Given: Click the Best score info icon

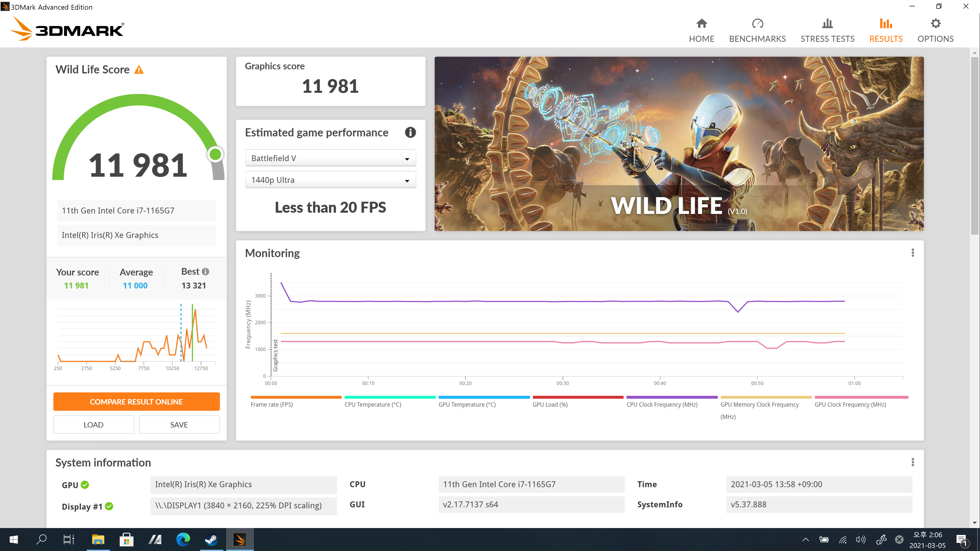Looking at the screenshot, I should [205, 271].
